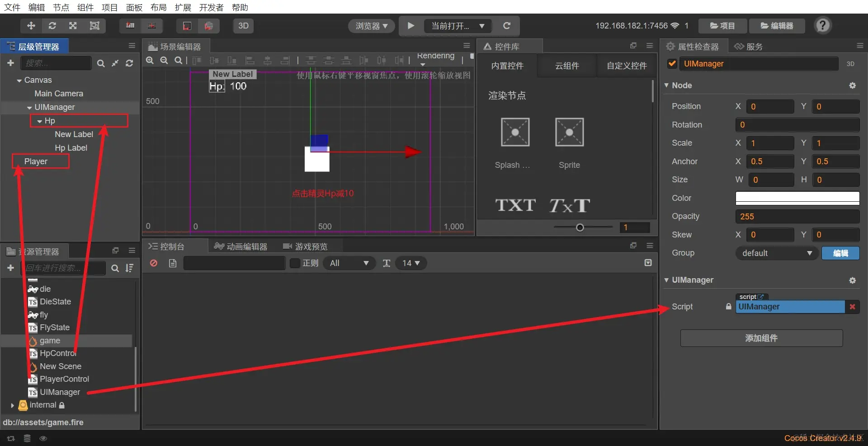Enable the regex filter checkbox in console
This screenshot has height=446, width=868.
coord(295,263)
